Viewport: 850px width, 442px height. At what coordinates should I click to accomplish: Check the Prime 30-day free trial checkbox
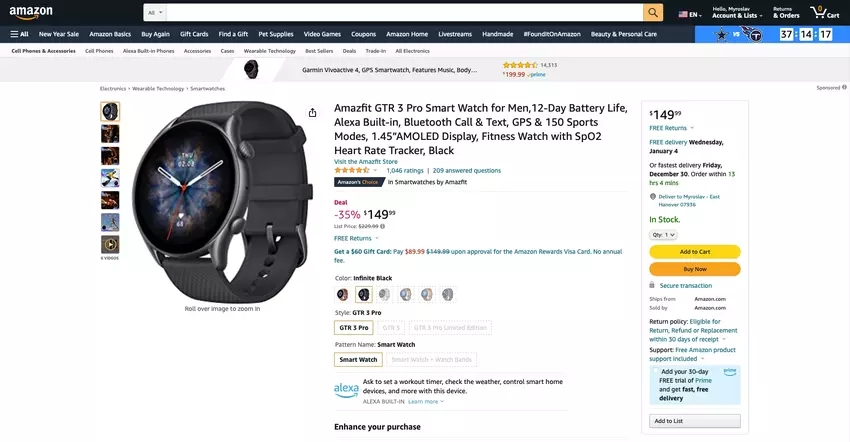654,371
